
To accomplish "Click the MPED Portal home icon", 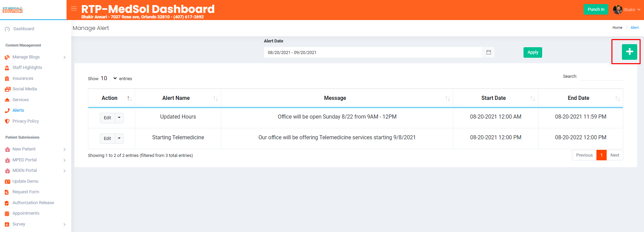I will coord(7,160).
